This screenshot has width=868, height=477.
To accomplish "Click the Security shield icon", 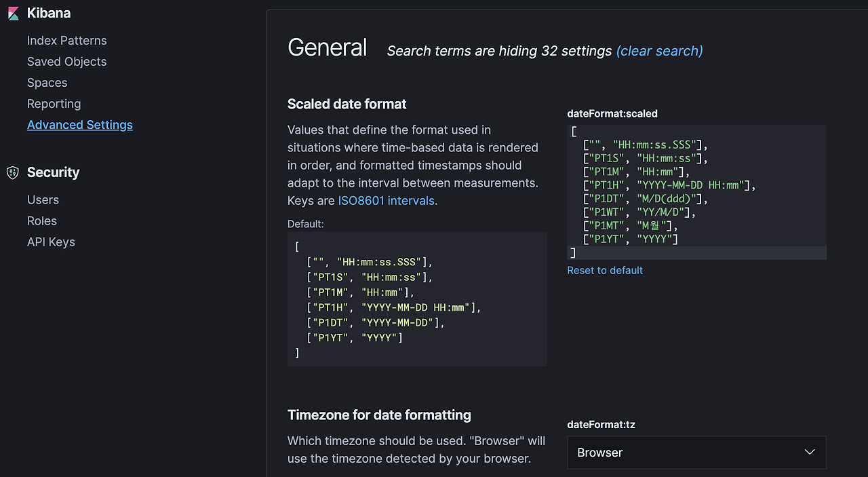I will (x=13, y=172).
